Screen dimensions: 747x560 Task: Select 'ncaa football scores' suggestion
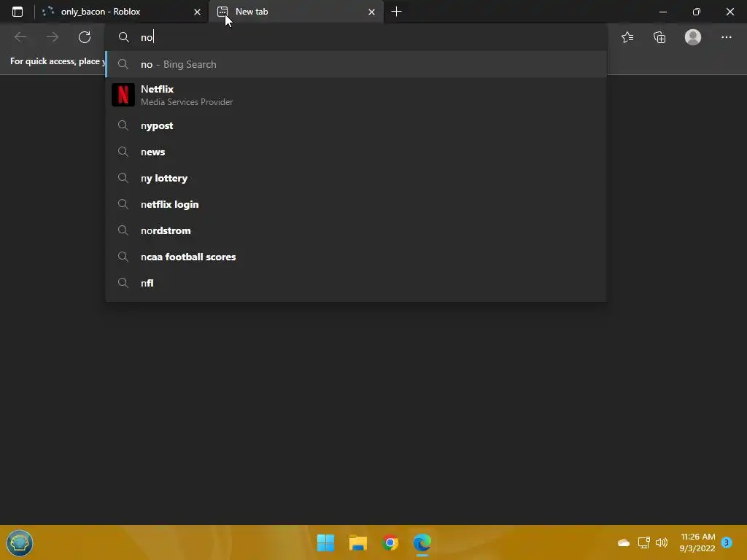[x=356, y=257]
